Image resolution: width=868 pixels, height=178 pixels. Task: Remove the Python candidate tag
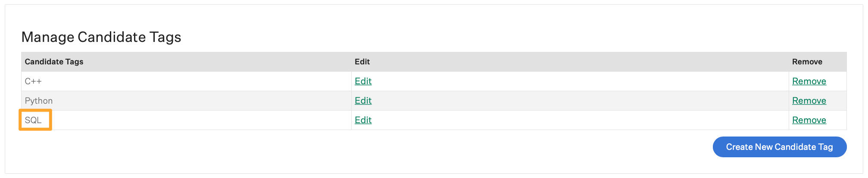(809, 101)
